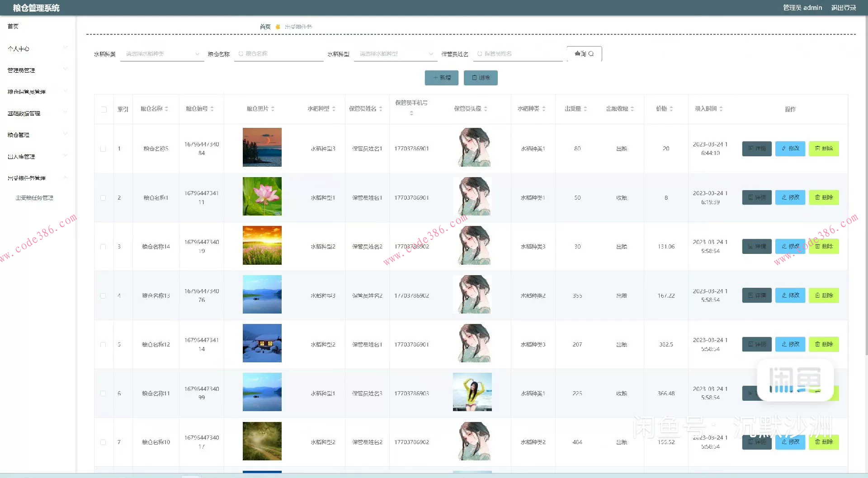Open the 水稻种类 filter dropdown

click(161, 54)
